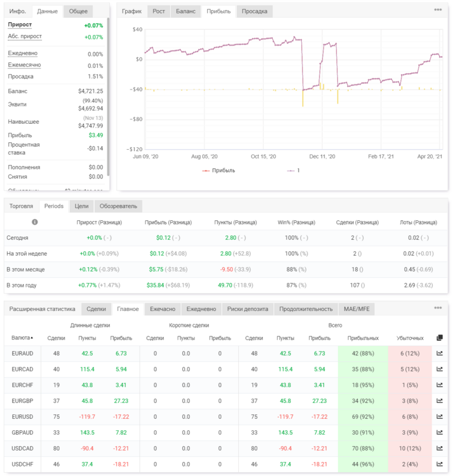
Task: Click the EURGBP currency cell
Action: pyautogui.click(x=22, y=400)
